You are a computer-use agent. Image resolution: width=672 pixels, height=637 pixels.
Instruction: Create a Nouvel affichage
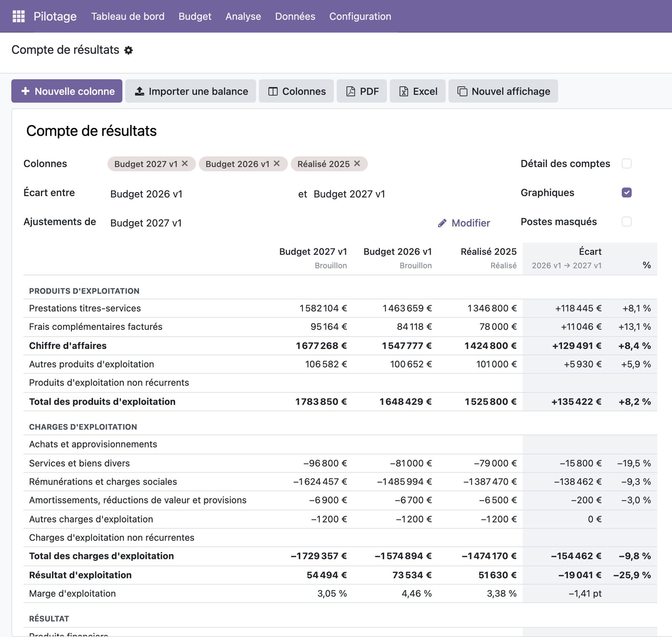pos(503,91)
